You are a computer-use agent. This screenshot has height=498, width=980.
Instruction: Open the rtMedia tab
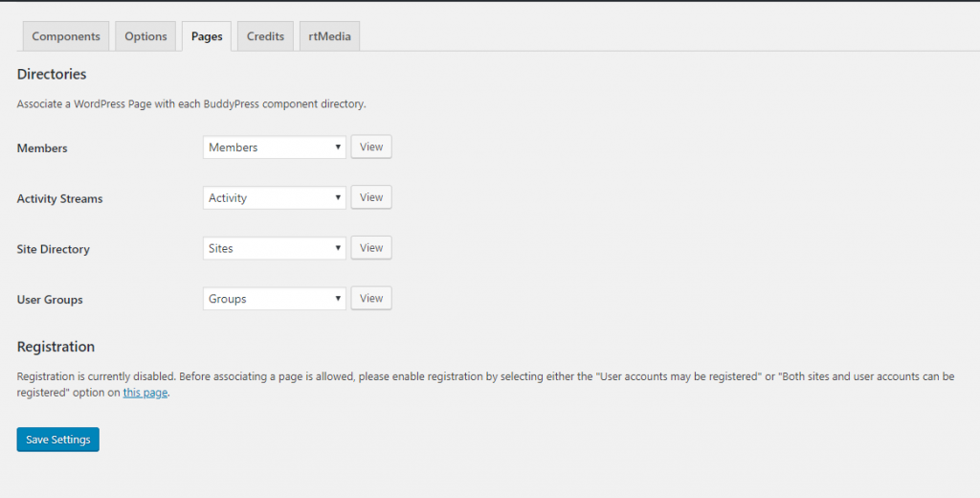(x=329, y=36)
